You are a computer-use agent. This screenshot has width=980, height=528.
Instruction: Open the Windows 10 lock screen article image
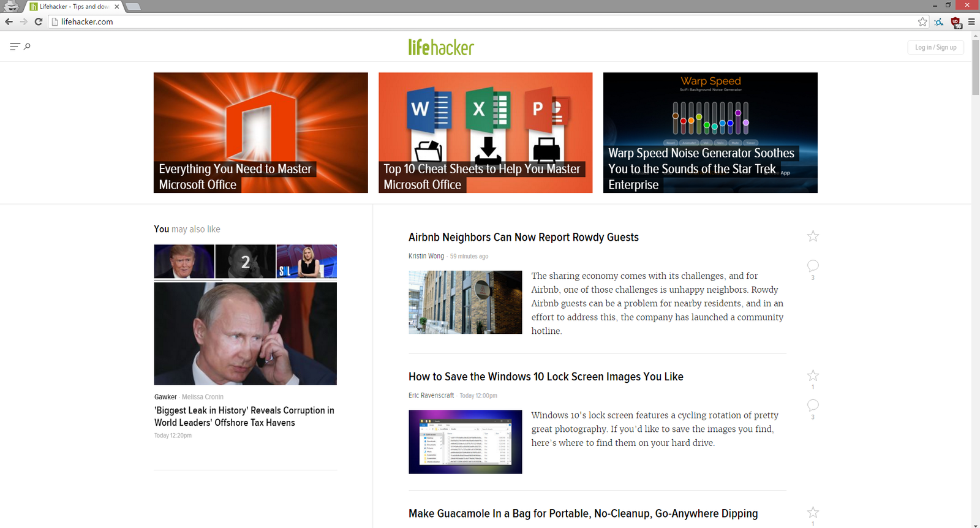point(465,442)
